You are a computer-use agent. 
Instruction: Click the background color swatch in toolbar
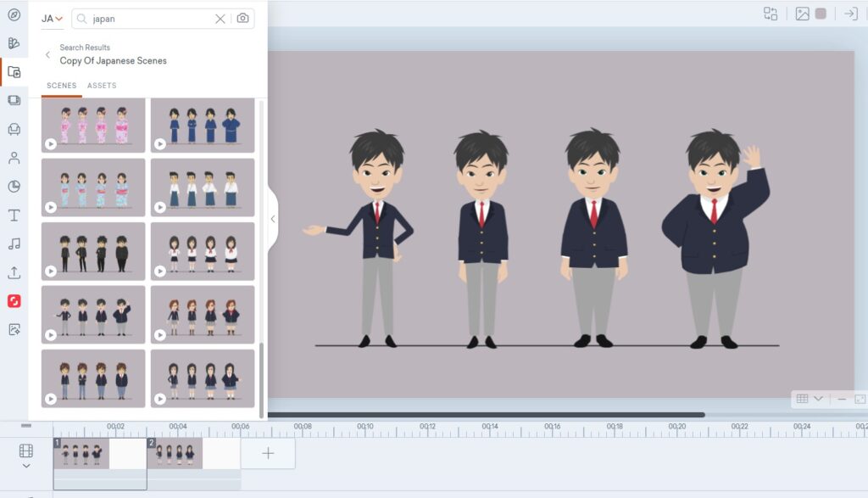coord(821,14)
